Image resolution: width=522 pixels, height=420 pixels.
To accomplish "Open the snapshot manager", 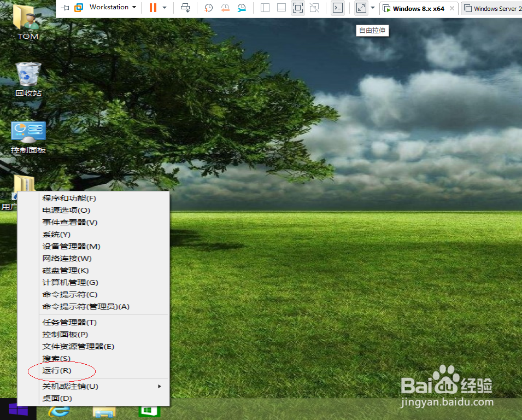I will (242, 8).
